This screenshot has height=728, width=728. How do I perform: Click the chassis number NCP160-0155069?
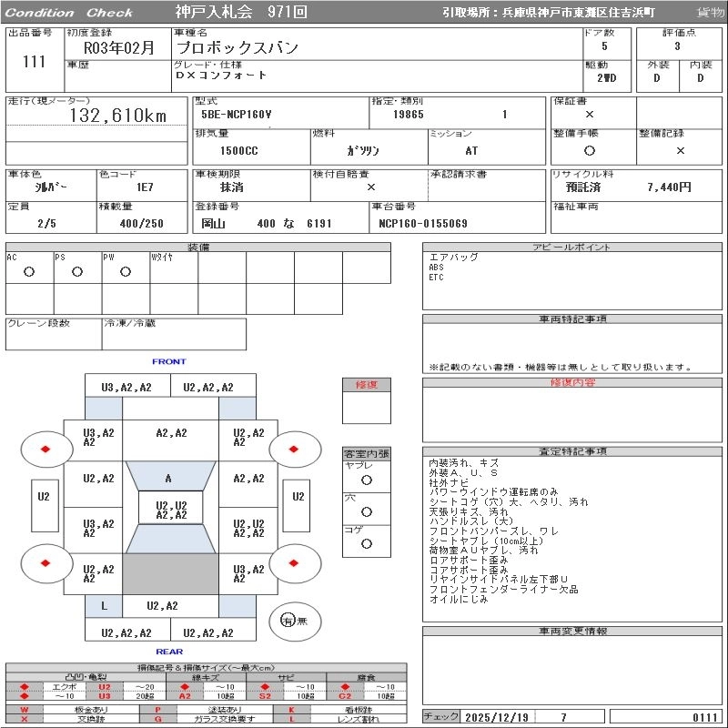tap(422, 223)
